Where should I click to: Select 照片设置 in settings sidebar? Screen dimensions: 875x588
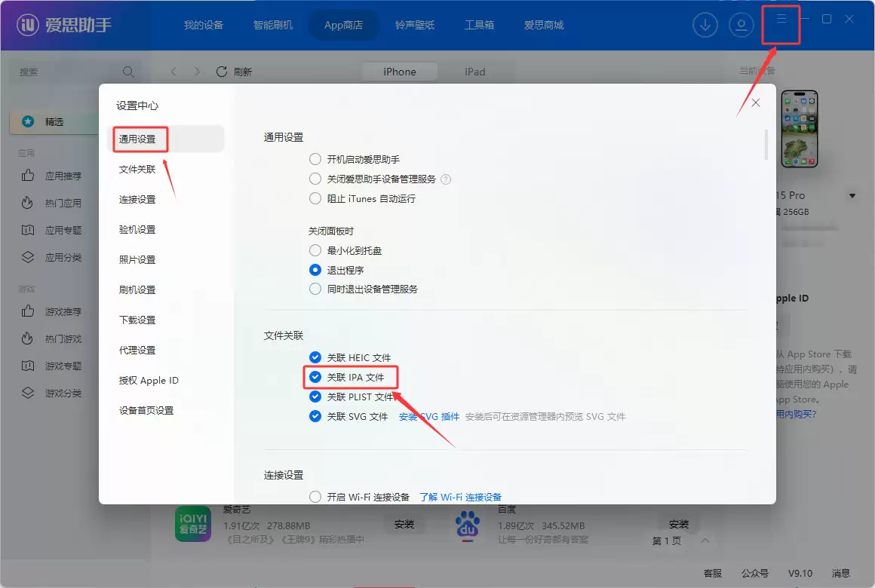137,259
